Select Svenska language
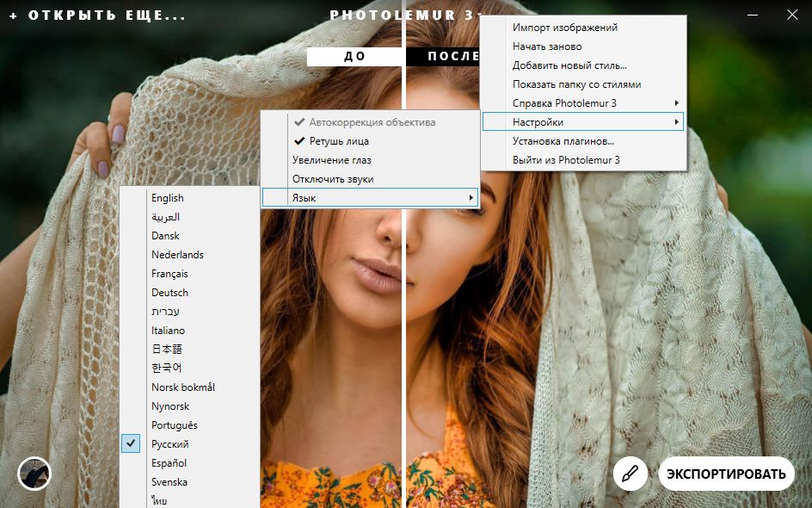The height and width of the screenshot is (508, 812). [x=189, y=481]
